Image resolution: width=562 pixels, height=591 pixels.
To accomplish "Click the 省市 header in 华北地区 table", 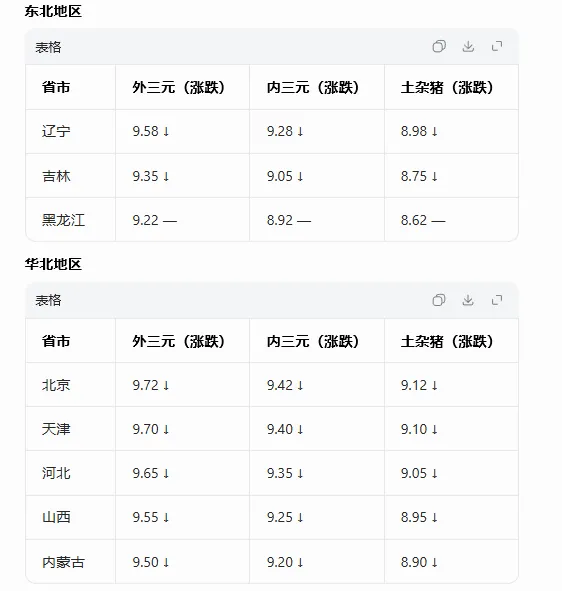I will pyautogui.click(x=56, y=341).
